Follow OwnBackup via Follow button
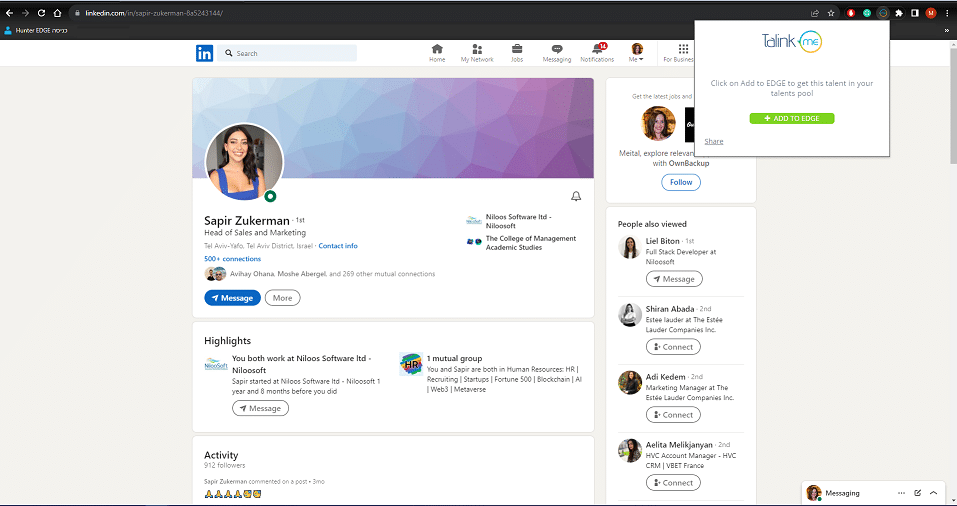The height and width of the screenshot is (506, 957). tap(681, 182)
